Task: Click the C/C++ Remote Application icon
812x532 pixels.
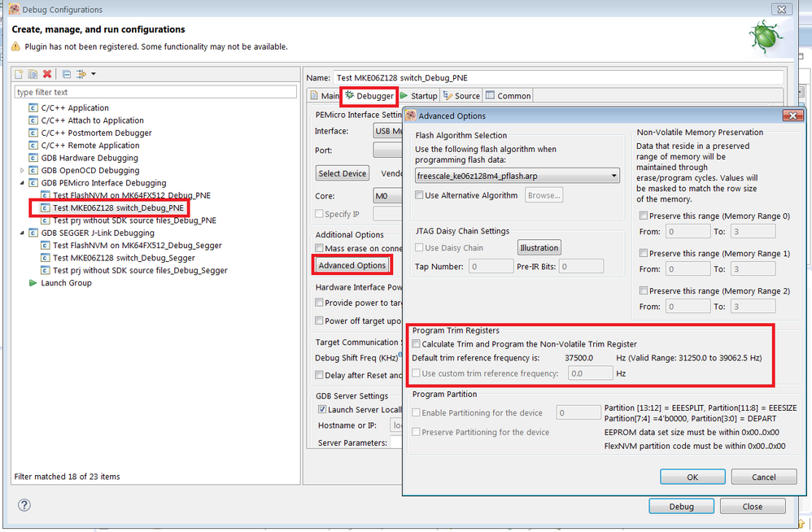Action: click(x=33, y=146)
